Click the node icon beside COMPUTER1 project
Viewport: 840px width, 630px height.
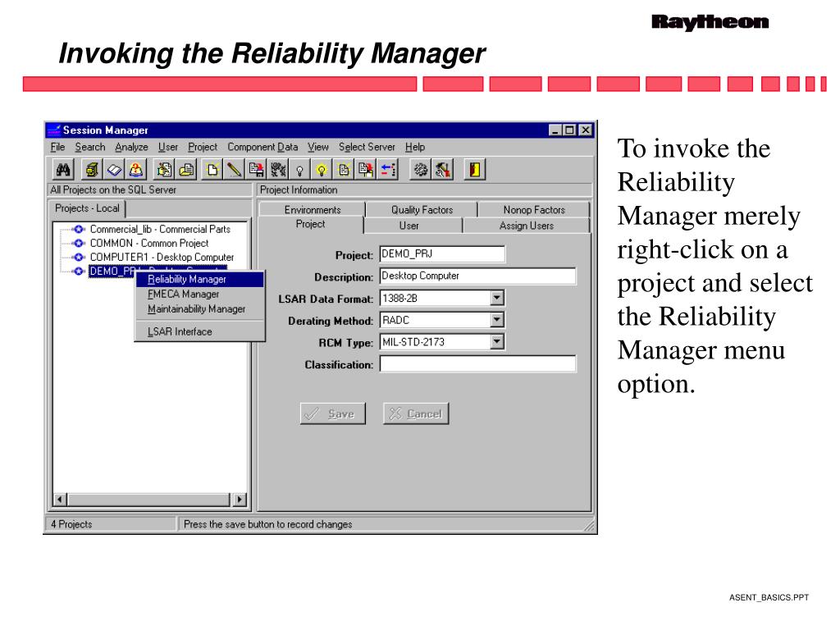click(79, 257)
